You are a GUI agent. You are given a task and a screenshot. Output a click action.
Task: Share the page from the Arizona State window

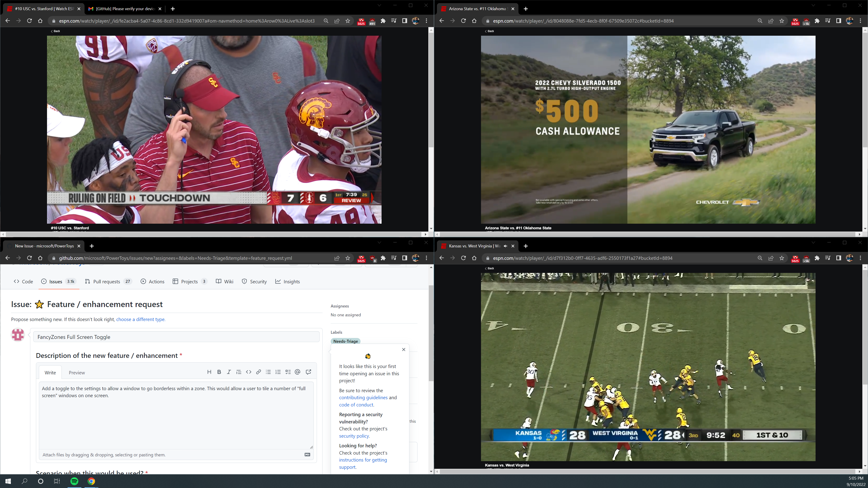771,21
